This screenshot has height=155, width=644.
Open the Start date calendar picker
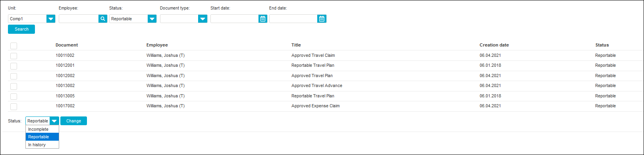pos(263,19)
